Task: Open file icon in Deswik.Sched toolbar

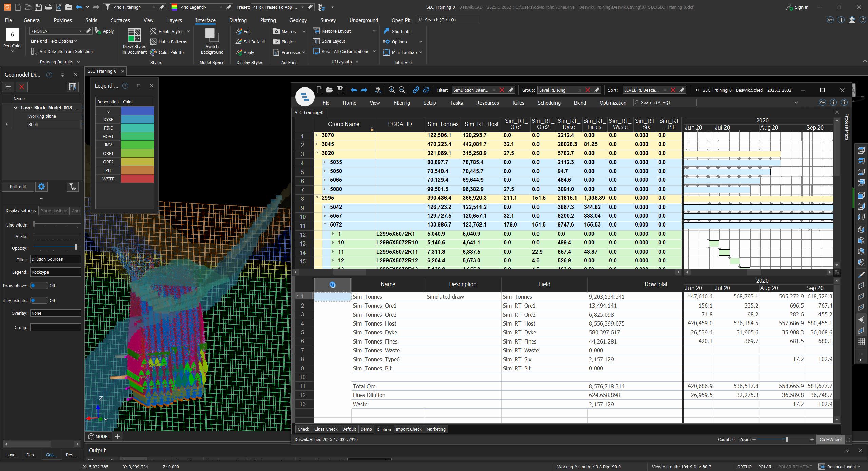Action: tap(329, 90)
